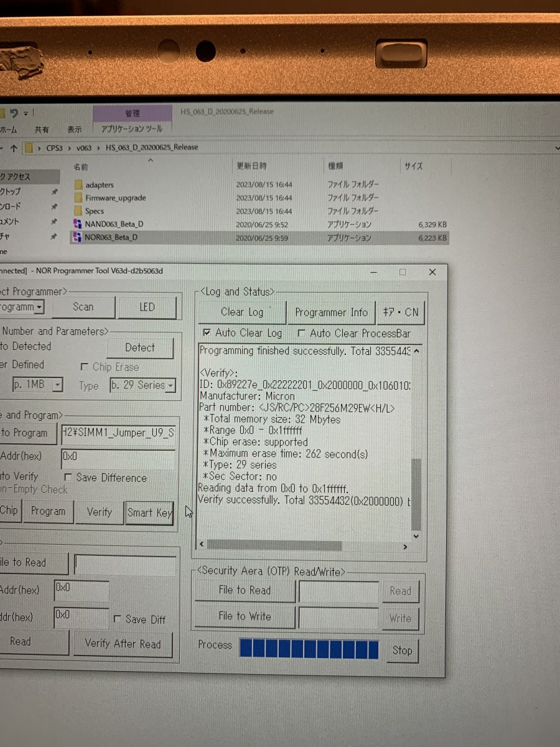Screen dimensions: 560x747
Task: Click the program Addr(hex) input field
Action: click(118, 459)
